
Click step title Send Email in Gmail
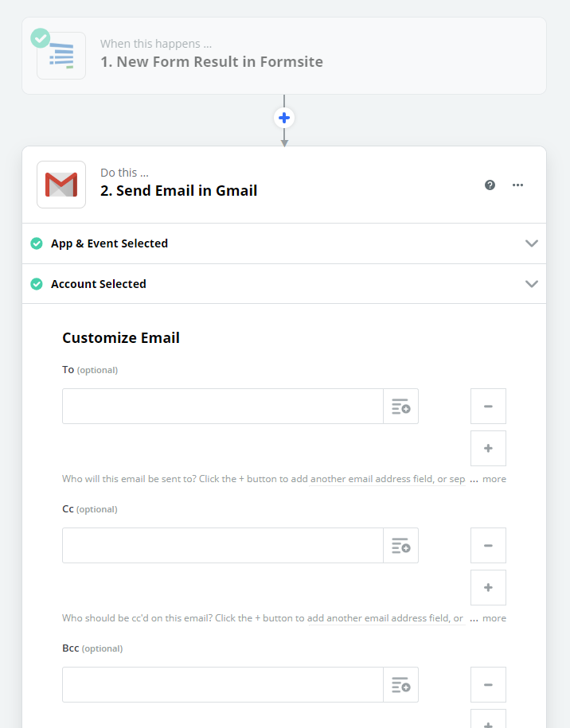(x=179, y=191)
